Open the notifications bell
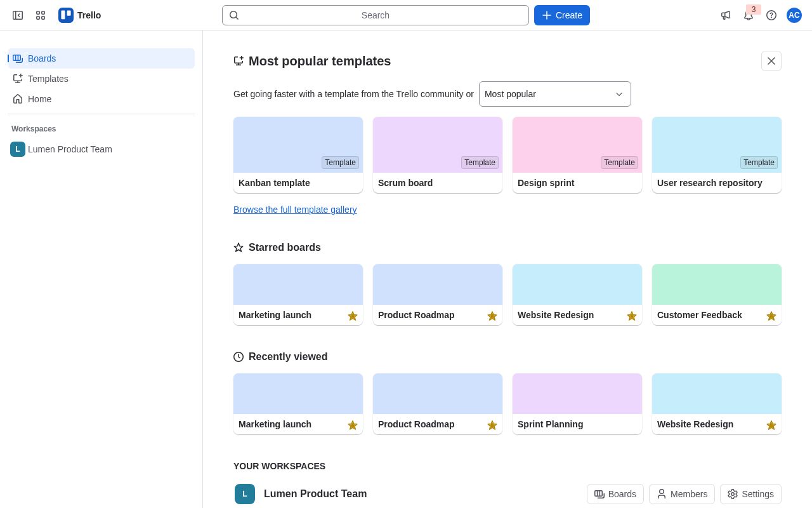This screenshot has width=812, height=508. tap(749, 15)
